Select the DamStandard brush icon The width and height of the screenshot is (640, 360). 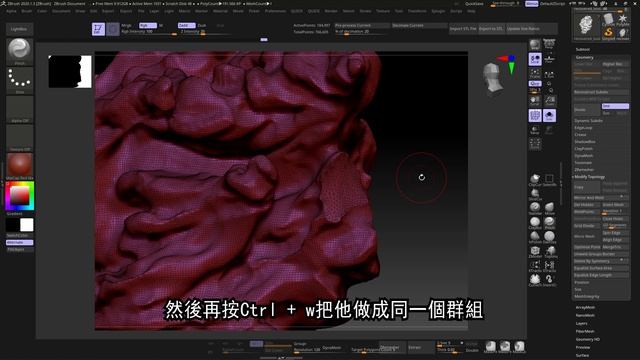pos(549,237)
